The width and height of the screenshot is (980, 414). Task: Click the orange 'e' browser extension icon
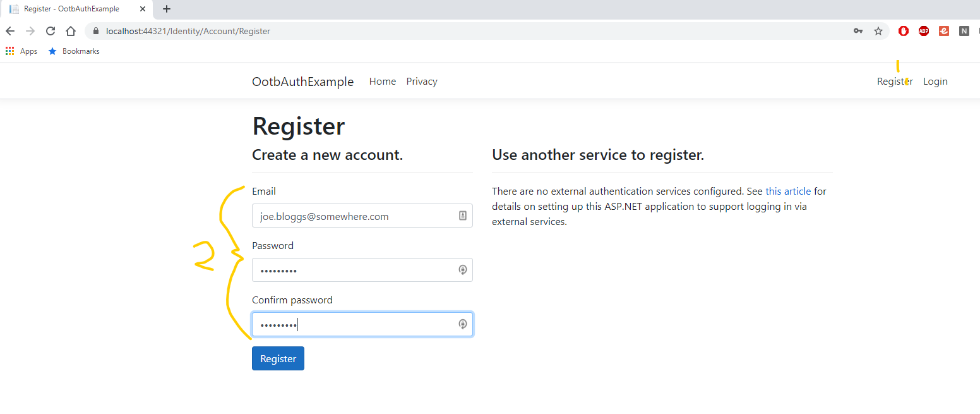point(943,30)
